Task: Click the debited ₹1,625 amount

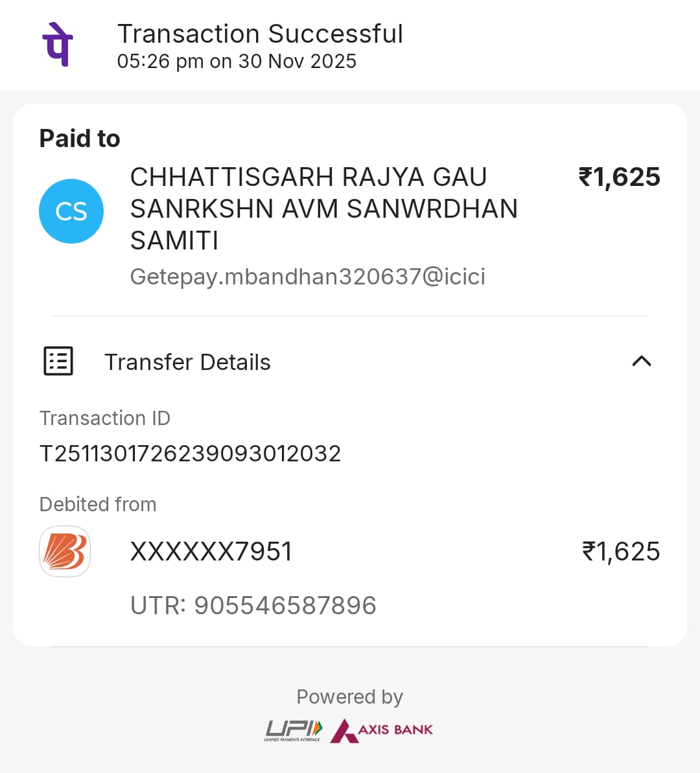Action: [621, 552]
